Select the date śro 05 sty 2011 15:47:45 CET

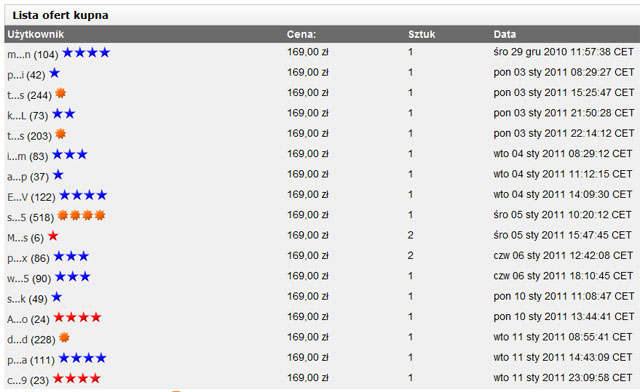562,235
